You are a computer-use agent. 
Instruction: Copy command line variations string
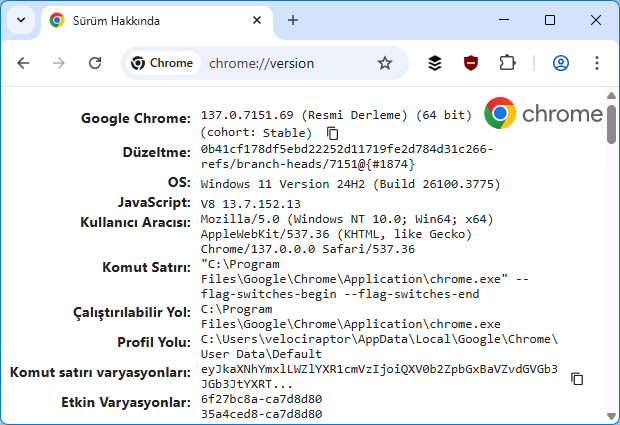[x=577, y=378]
